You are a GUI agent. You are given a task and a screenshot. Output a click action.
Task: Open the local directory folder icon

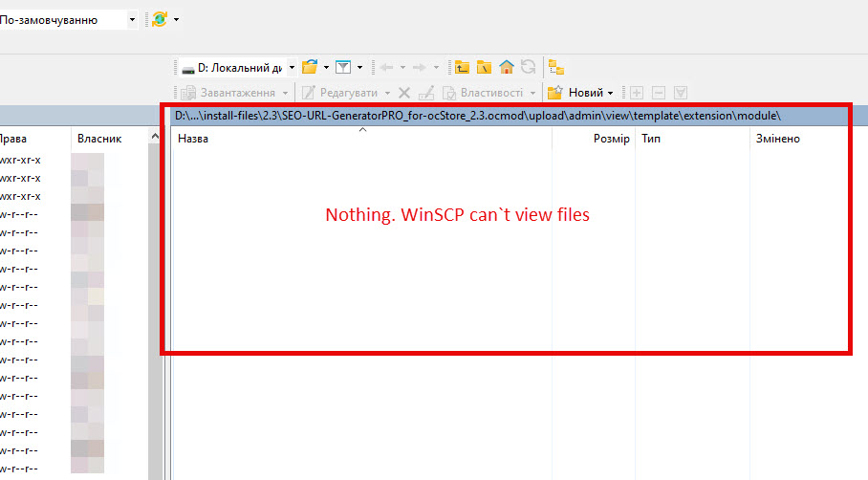pyautogui.click(x=309, y=67)
